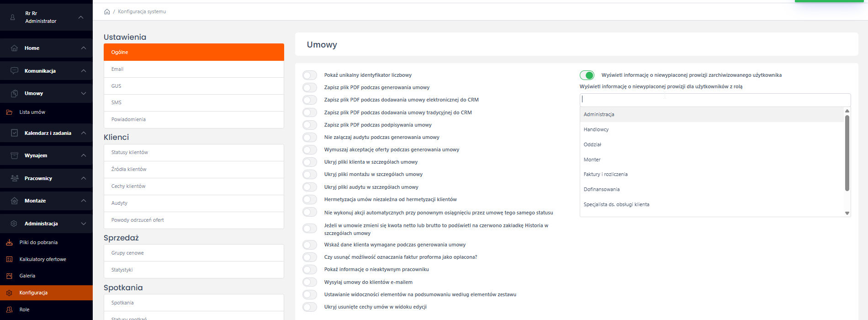Select Handlowcy from the role dropdown list
Image resolution: width=868 pixels, height=320 pixels.
(596, 129)
